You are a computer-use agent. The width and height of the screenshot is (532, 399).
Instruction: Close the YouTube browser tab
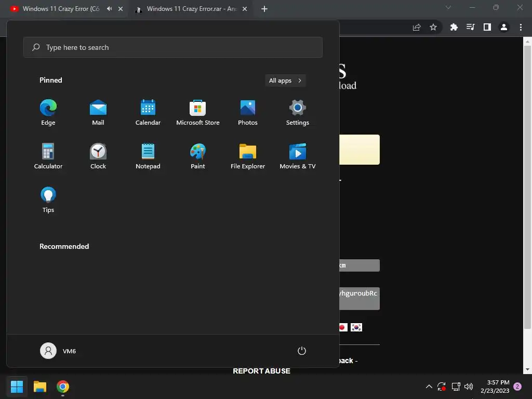click(121, 9)
